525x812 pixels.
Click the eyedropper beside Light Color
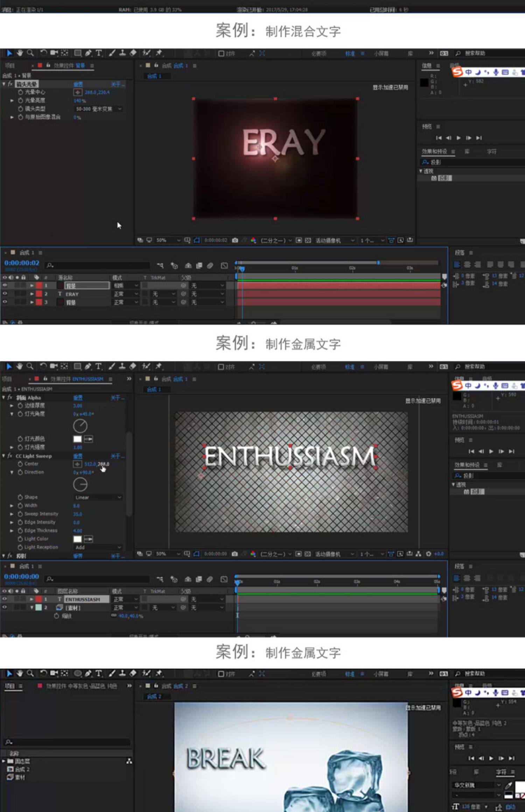tap(88, 539)
